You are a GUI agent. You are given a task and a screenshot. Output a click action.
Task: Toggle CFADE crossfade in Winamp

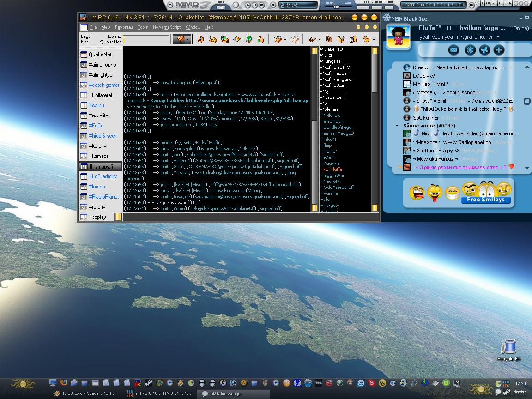(x=389, y=7)
